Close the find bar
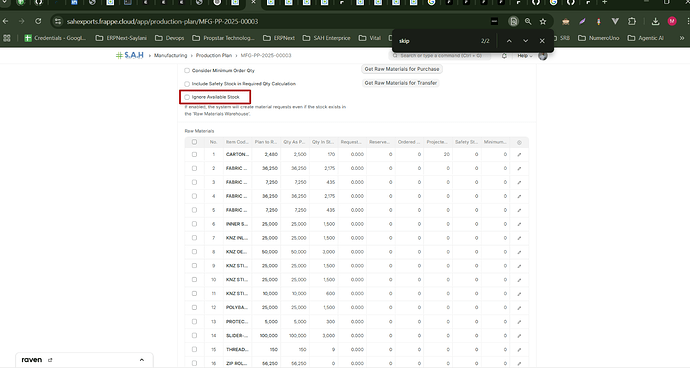 click(x=542, y=41)
